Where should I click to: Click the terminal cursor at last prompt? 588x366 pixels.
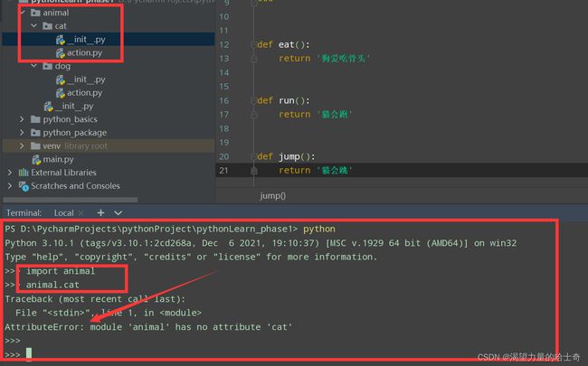(x=29, y=353)
